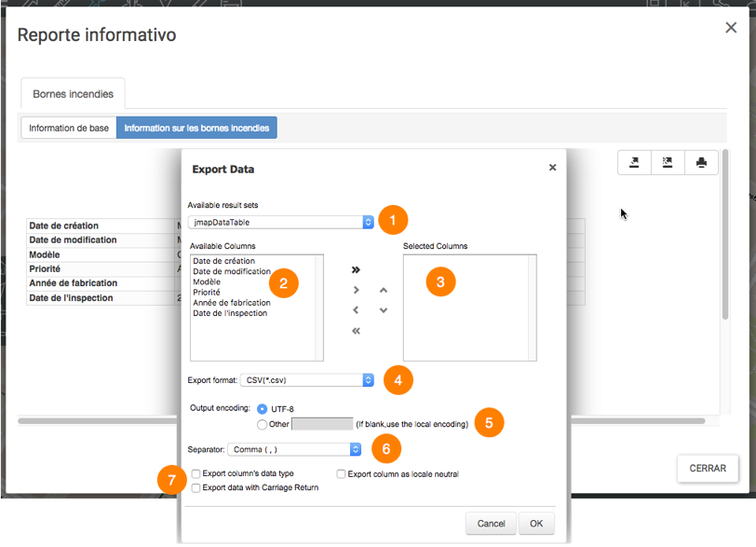Click the export data icon in toolbar
756x547 pixels.
click(x=668, y=162)
